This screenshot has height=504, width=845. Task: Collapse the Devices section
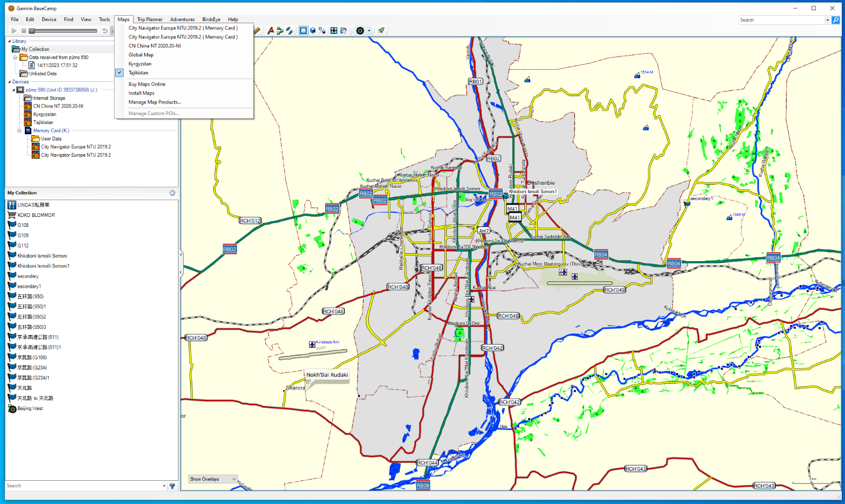coord(9,82)
